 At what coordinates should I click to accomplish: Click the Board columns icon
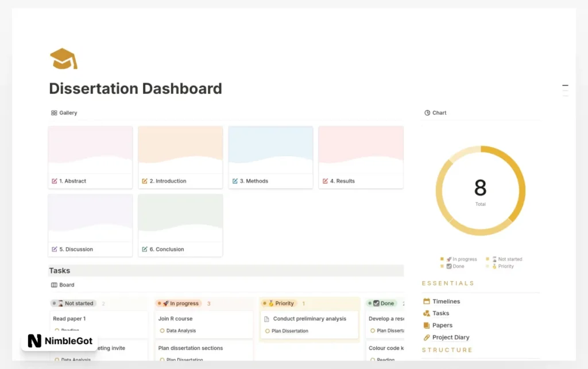54,285
